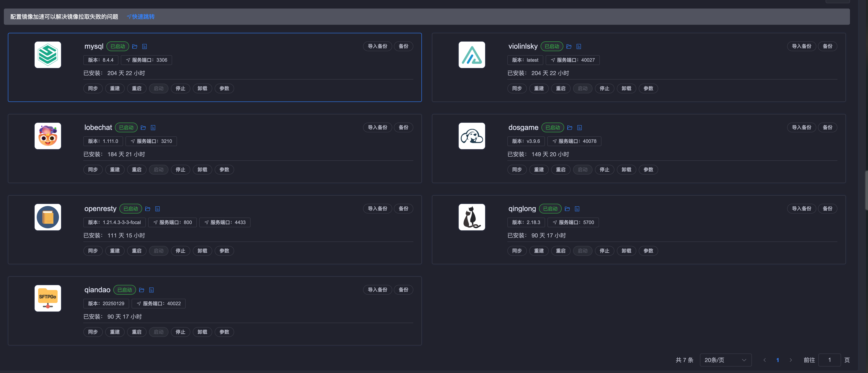868x373 pixels.
Task: Click the dosgame cloud dog logo
Action: (x=472, y=136)
